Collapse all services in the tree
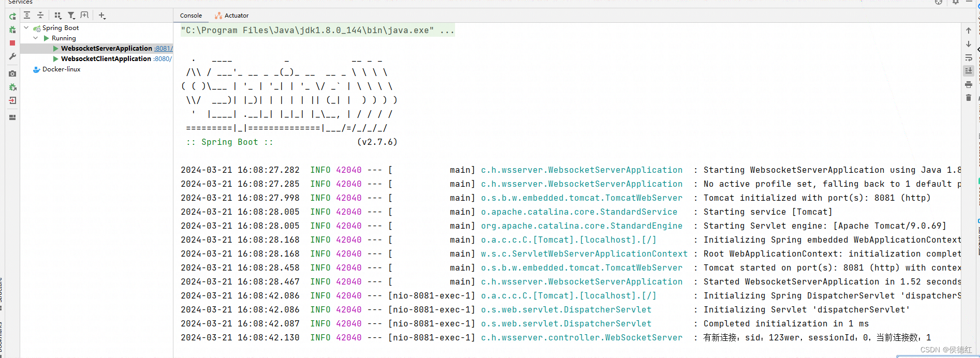Image resolution: width=980 pixels, height=358 pixels. coord(40,16)
